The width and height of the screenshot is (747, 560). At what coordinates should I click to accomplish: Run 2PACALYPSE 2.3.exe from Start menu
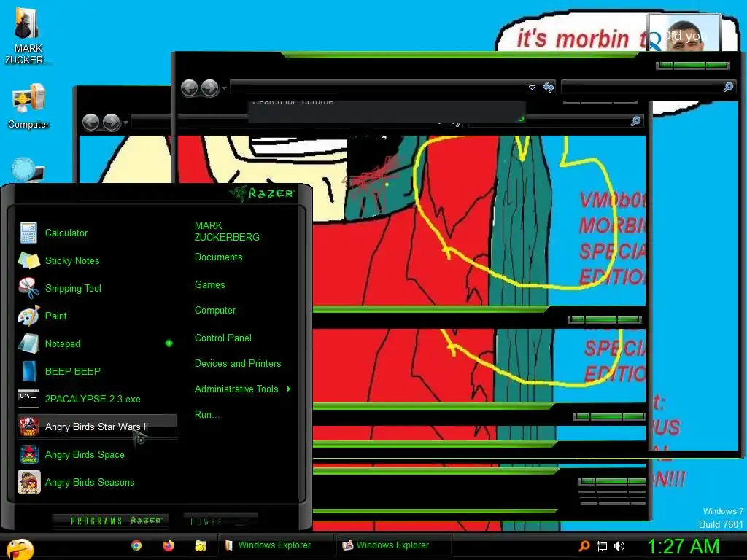(96, 399)
